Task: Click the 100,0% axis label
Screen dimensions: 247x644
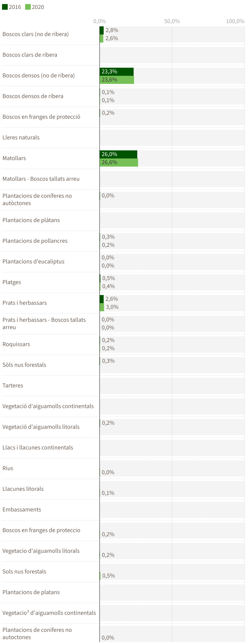Action: pos(235,21)
